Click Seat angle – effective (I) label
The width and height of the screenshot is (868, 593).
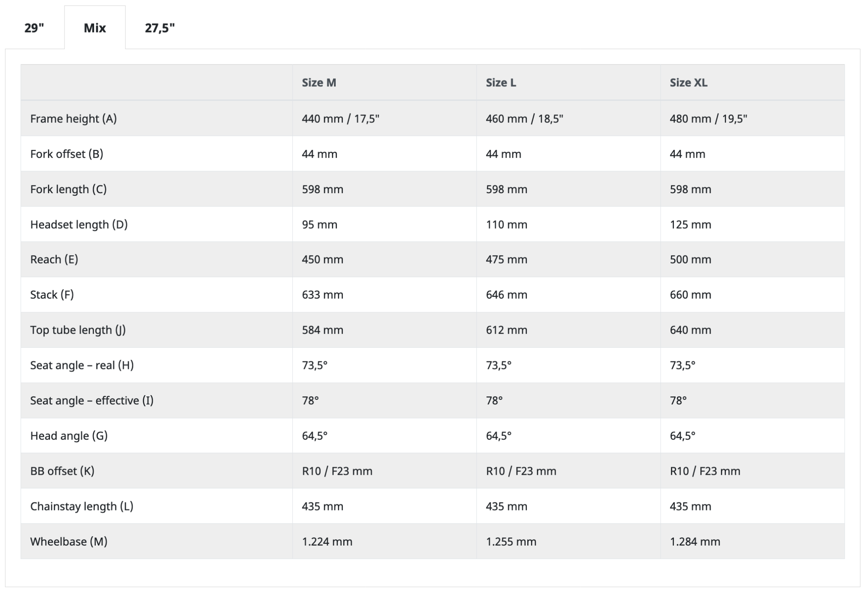[x=92, y=400]
